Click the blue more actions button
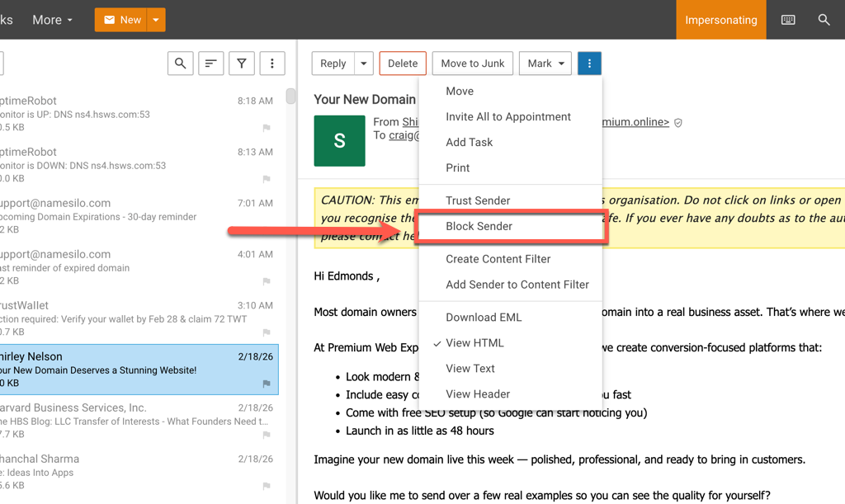This screenshot has width=845, height=504. 589,64
